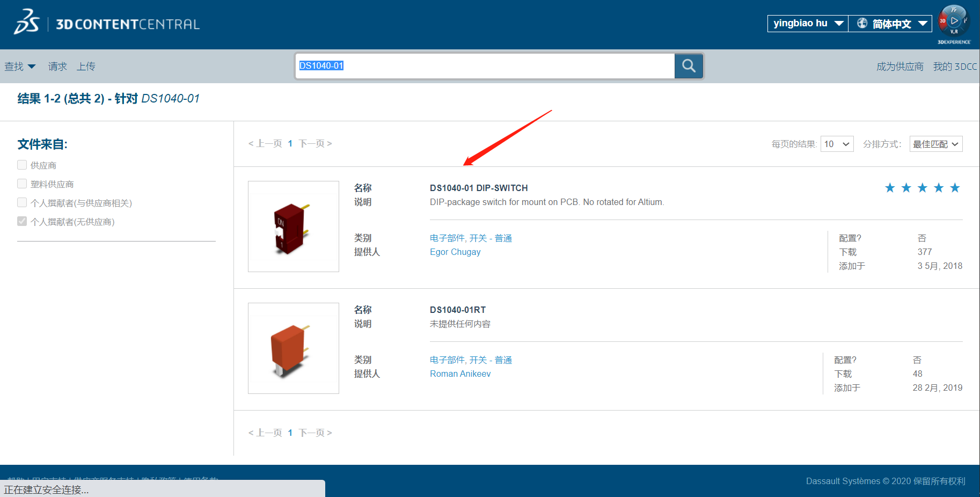980x497 pixels.
Task: Open the DS1040-01 DIP-SWITCH thumbnail
Action: (x=294, y=226)
